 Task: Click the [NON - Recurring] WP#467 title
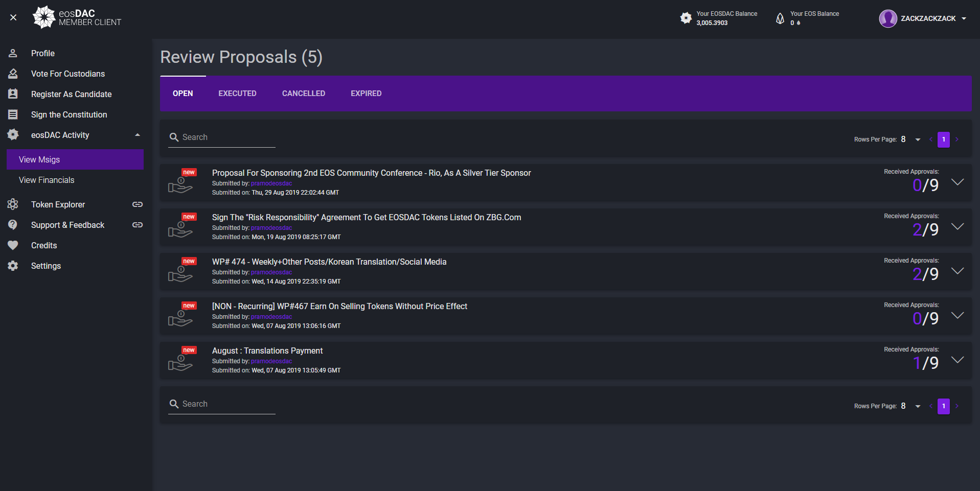click(x=339, y=307)
